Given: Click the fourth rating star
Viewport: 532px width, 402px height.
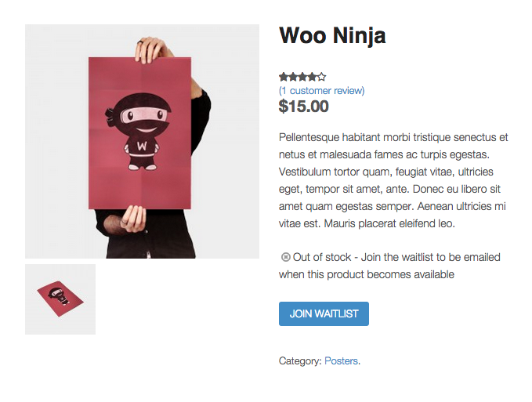Looking at the screenshot, I should [x=312, y=77].
